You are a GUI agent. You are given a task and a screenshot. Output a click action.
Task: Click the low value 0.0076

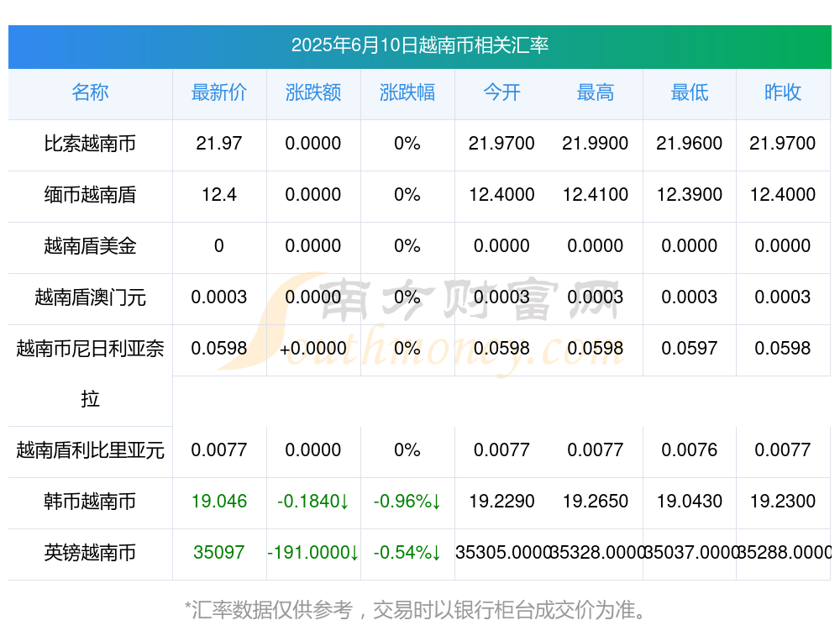pyautogui.click(x=690, y=450)
